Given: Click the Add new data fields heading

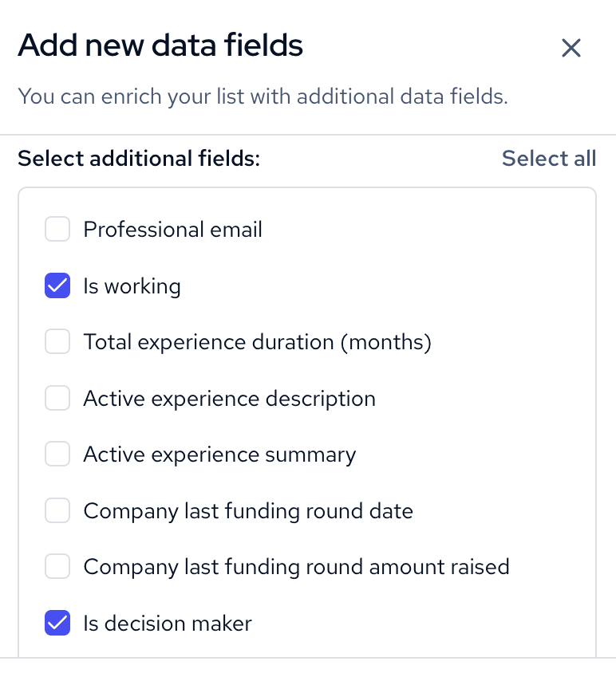Looking at the screenshot, I should [x=160, y=45].
